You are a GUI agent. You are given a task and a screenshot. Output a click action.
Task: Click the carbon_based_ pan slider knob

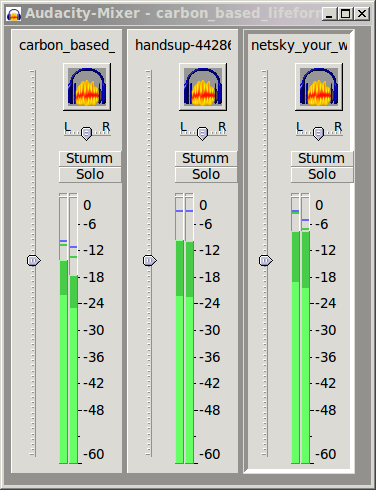[x=86, y=134]
